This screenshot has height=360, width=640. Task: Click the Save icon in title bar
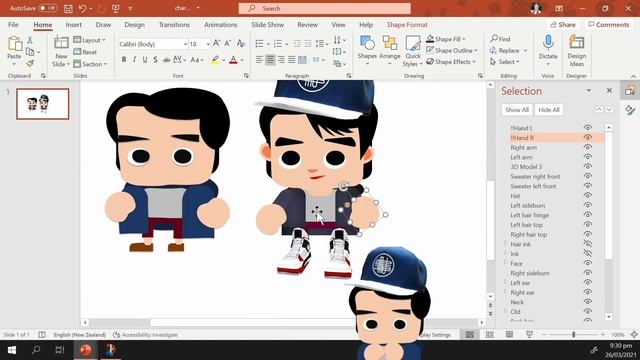(68, 8)
